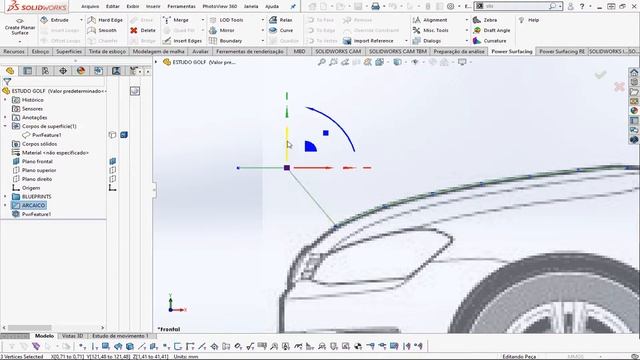The image size is (640, 360).
Task: Open the Ferramentas menu
Action: click(181, 6)
